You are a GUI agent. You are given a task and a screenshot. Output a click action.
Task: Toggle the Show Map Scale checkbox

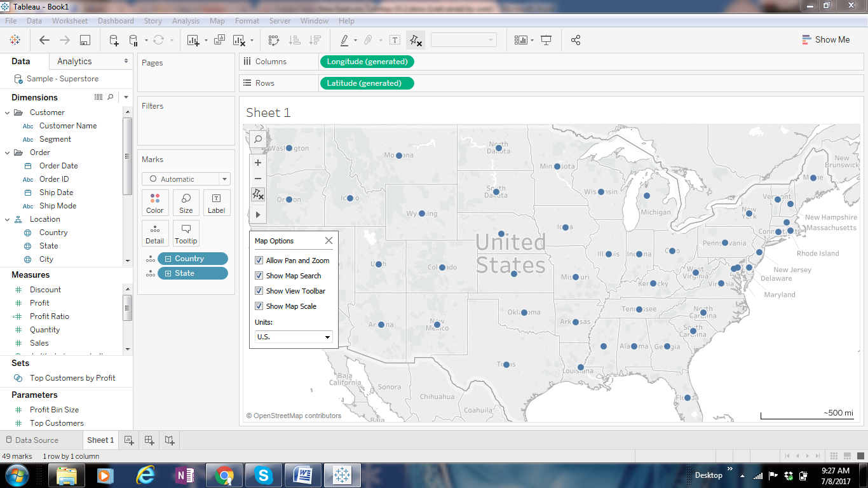click(x=259, y=306)
